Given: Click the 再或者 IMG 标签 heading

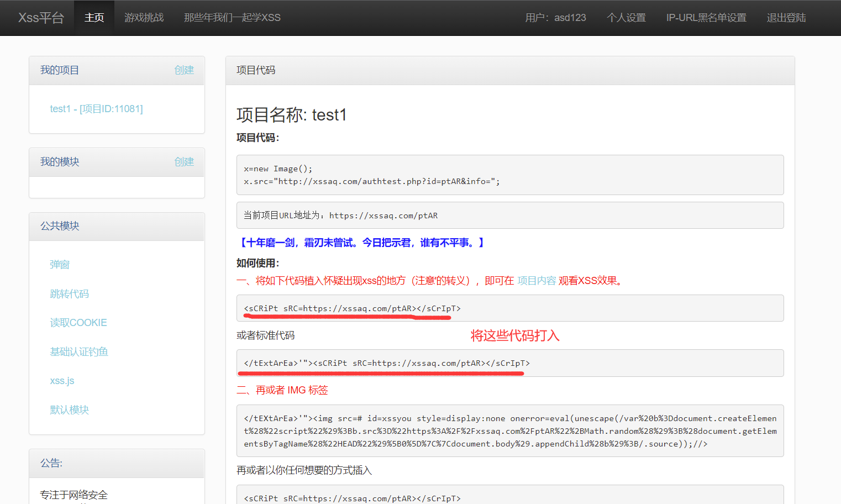Looking at the screenshot, I should click(282, 390).
